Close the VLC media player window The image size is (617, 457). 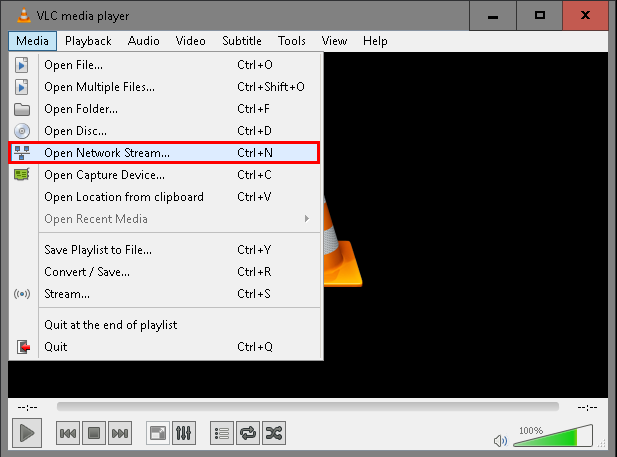(x=586, y=16)
